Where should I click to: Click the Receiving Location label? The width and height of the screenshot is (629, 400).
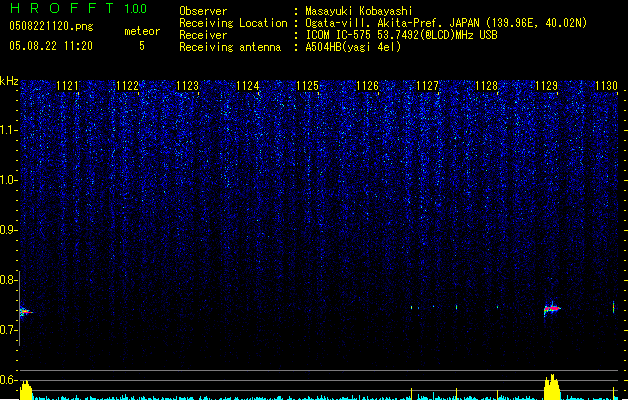coord(233,23)
